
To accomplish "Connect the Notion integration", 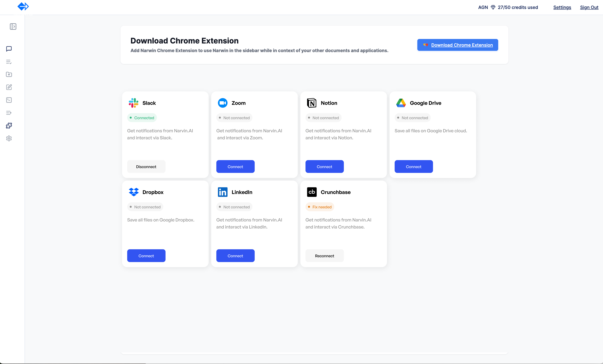I will click(325, 166).
